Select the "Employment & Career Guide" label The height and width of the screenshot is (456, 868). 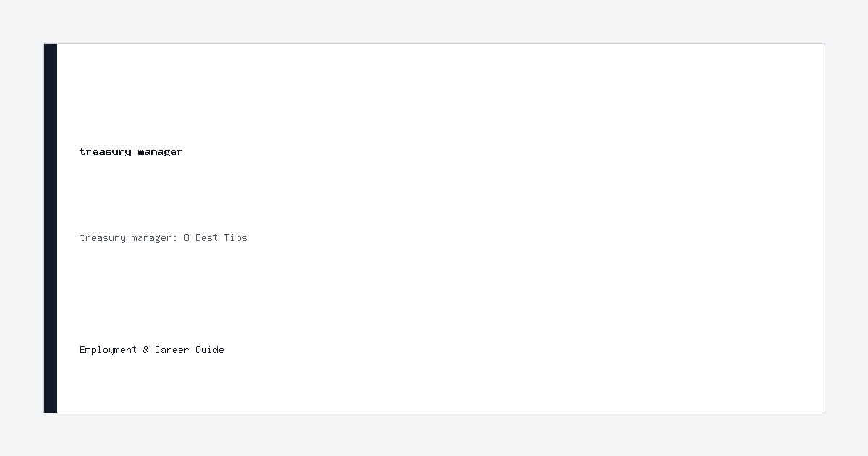click(x=152, y=350)
